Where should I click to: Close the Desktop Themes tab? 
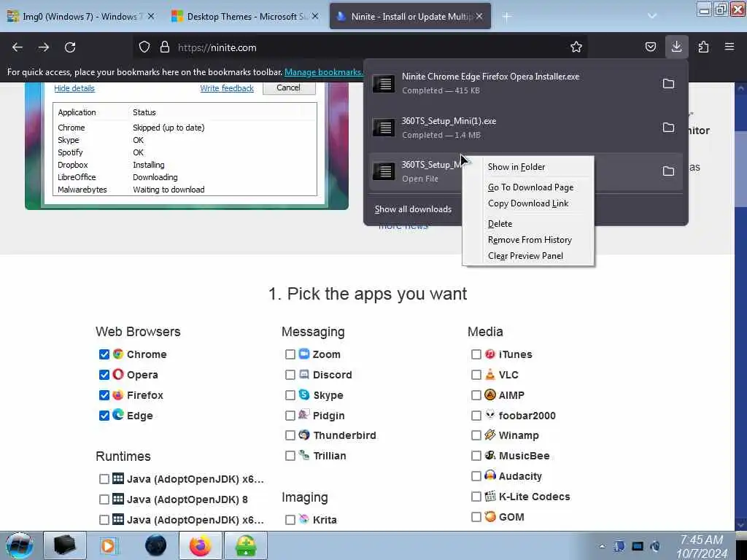(x=315, y=16)
